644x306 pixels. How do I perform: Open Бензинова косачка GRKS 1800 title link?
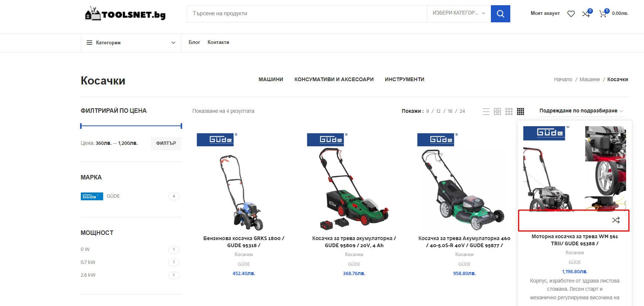[x=244, y=242]
